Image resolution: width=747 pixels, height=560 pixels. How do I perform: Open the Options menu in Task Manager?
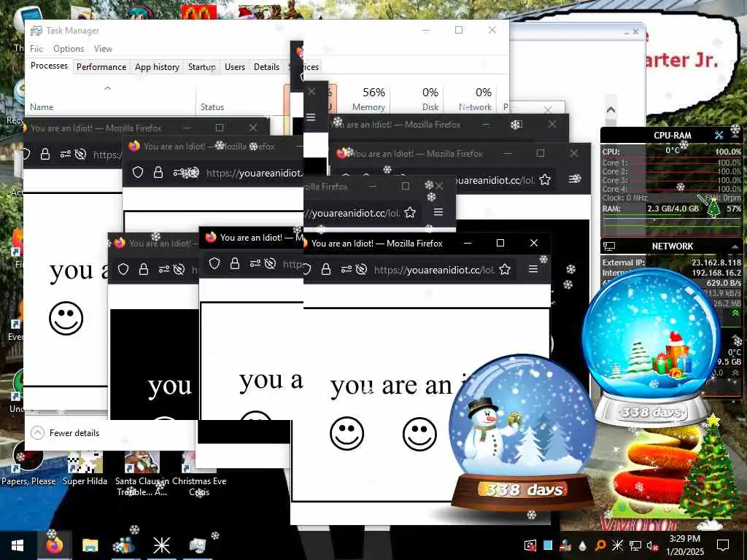coord(69,49)
